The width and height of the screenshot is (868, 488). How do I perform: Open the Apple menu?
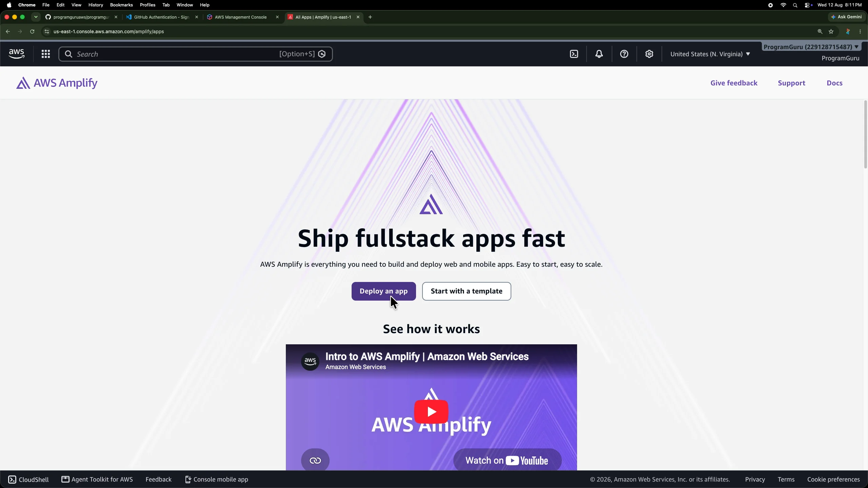pyautogui.click(x=9, y=5)
